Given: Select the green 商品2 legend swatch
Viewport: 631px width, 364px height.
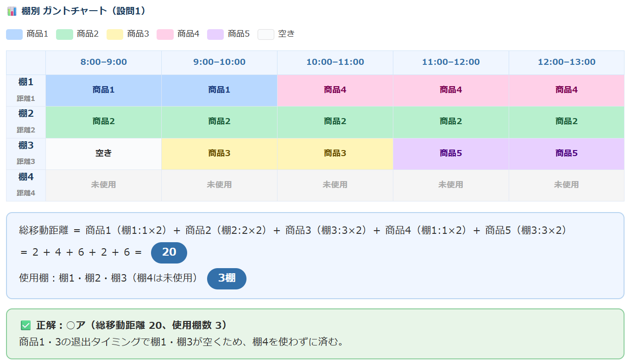Looking at the screenshot, I should tap(64, 34).
